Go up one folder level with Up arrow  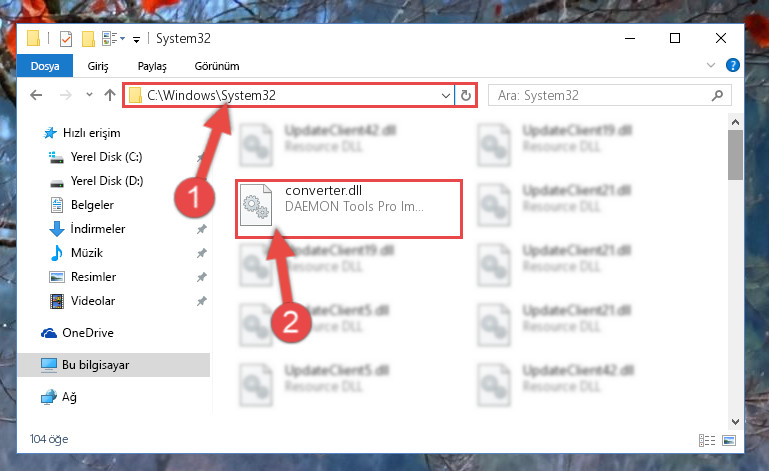coord(110,95)
